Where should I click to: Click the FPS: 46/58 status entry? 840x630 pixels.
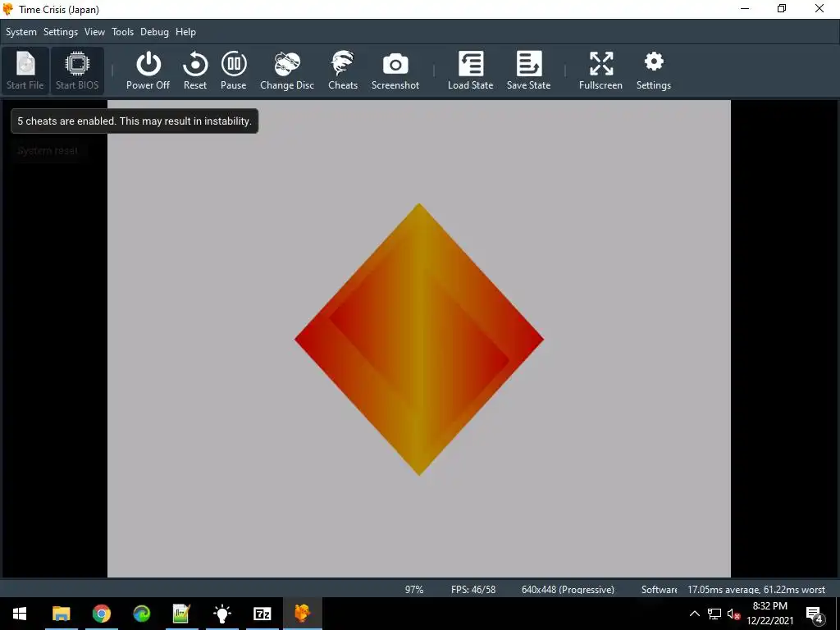pos(473,589)
